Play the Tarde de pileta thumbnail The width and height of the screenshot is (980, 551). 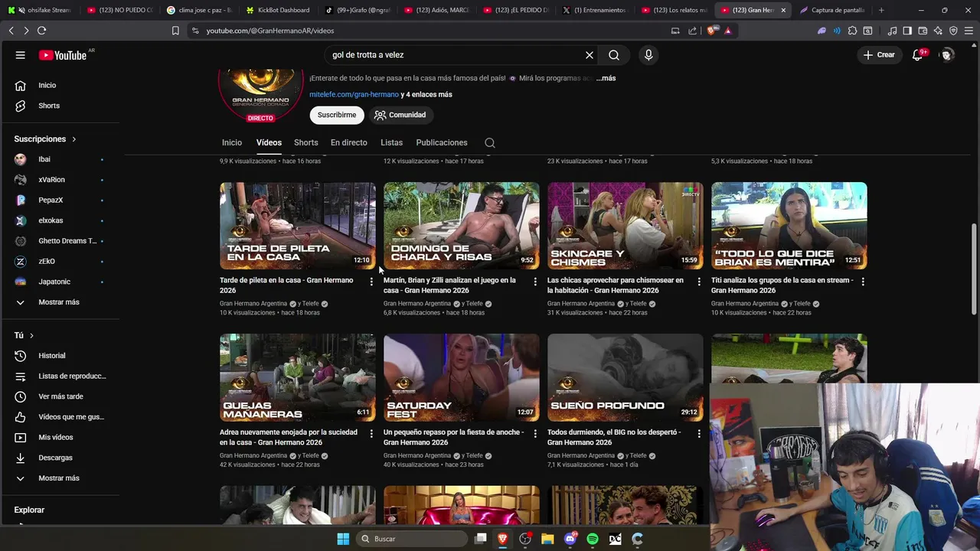[x=298, y=226]
